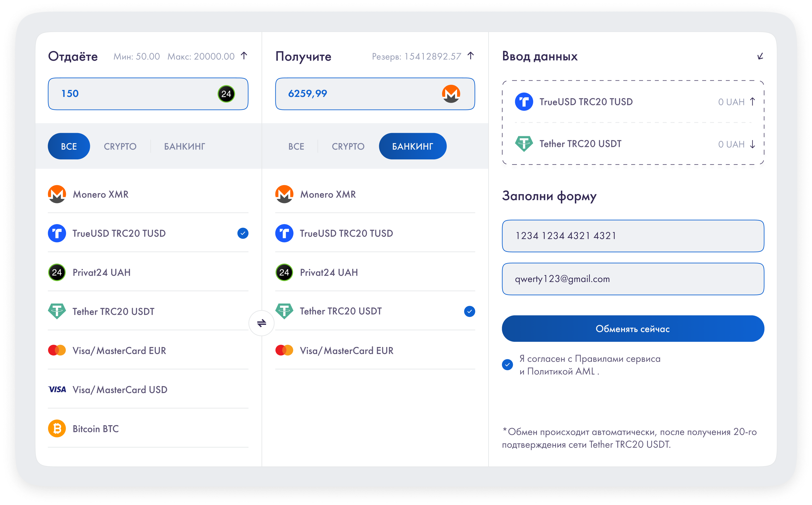Viewport: 812px width, 505px height.
Task: Click TrueUSD icon in the data entry summary
Action: click(x=524, y=102)
